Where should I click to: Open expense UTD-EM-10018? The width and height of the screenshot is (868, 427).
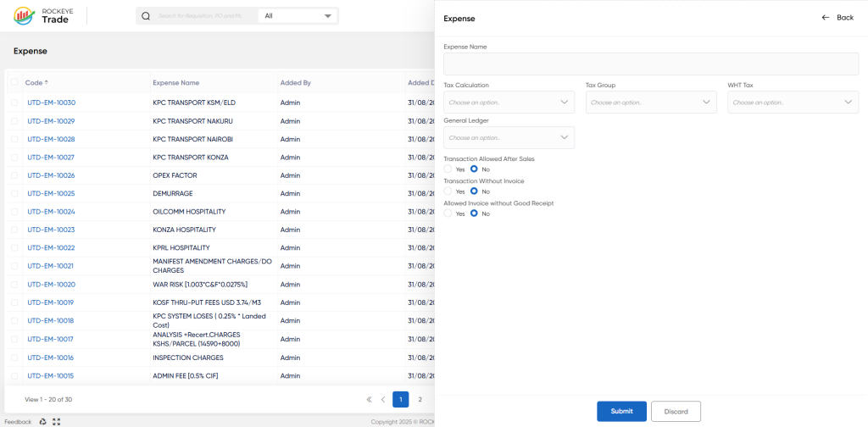pyautogui.click(x=51, y=321)
